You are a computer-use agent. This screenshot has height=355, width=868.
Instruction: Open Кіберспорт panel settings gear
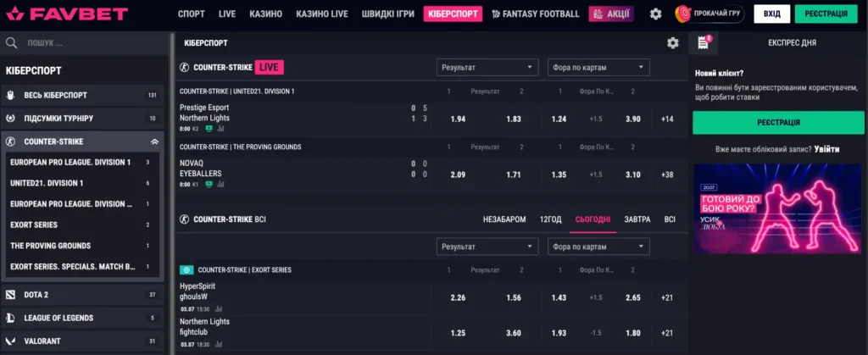click(672, 43)
